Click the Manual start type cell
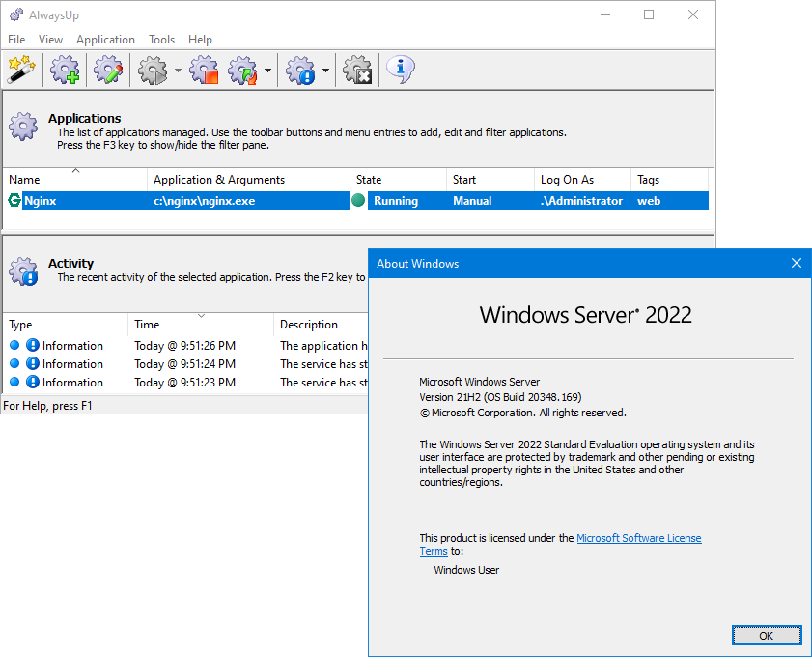812x657 pixels. pos(472,201)
